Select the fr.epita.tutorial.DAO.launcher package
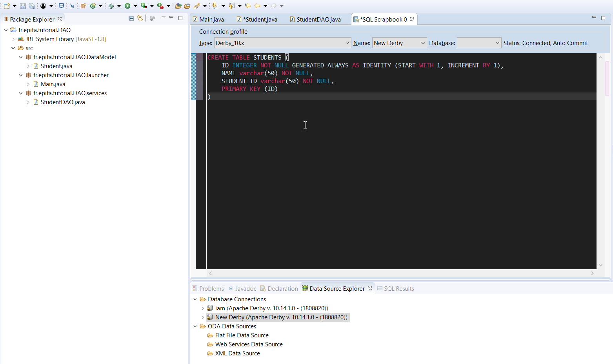 [71, 75]
